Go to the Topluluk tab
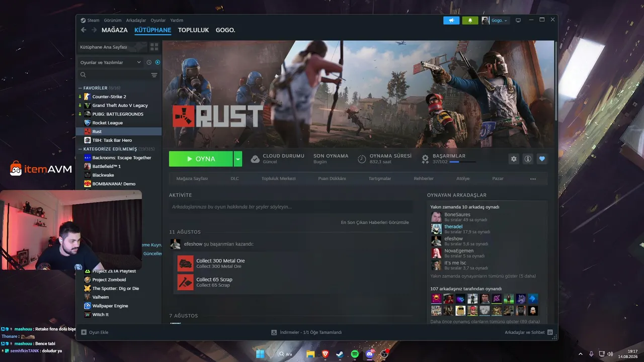 click(193, 30)
